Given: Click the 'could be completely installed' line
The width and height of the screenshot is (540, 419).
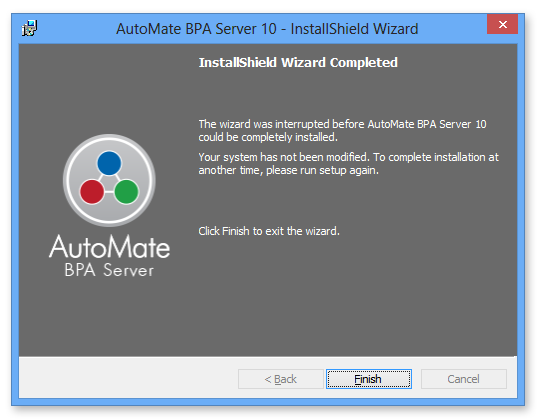Looking at the screenshot, I should 268,137.
